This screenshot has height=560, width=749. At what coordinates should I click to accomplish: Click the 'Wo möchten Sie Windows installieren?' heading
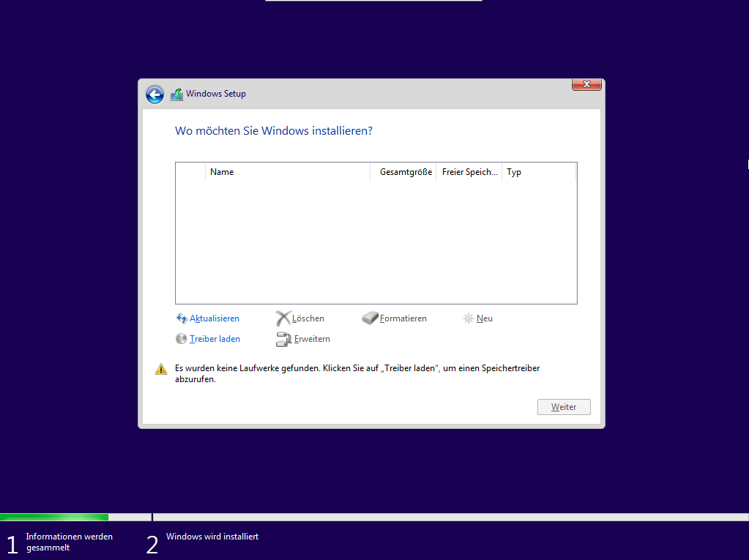click(x=274, y=131)
